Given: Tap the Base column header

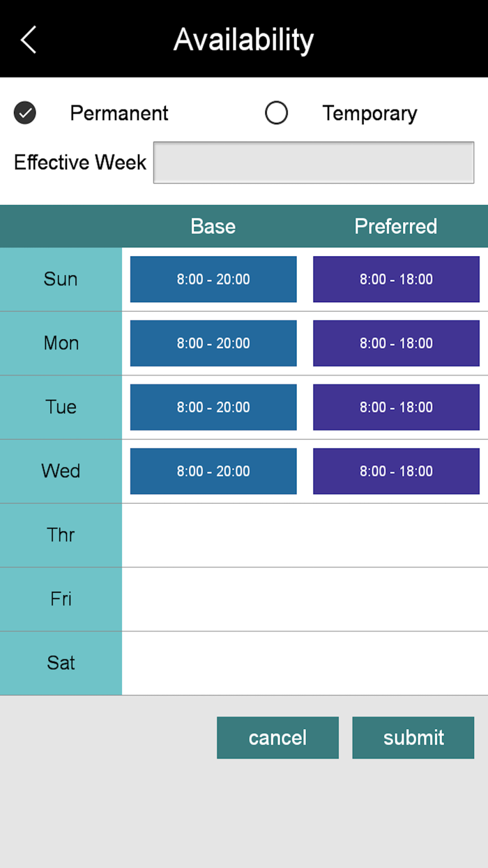Looking at the screenshot, I should 213,226.
